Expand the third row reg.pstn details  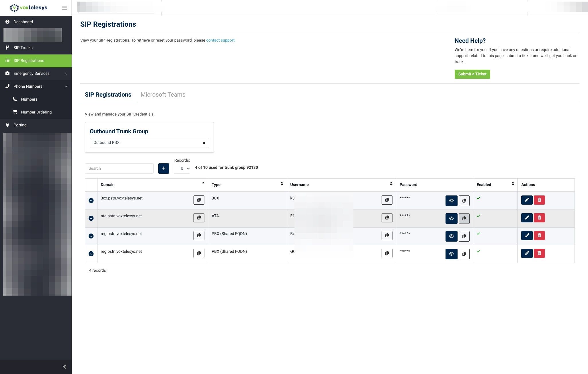(x=91, y=236)
